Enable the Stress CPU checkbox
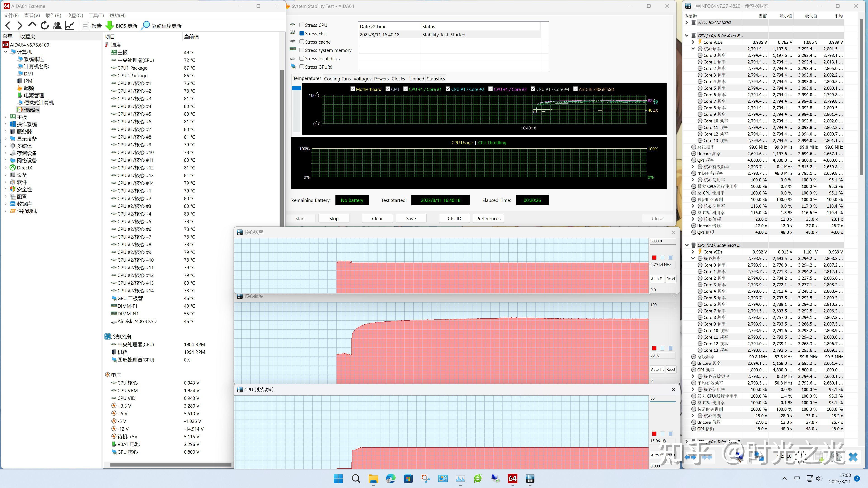Image resolution: width=868 pixels, height=488 pixels. (302, 25)
